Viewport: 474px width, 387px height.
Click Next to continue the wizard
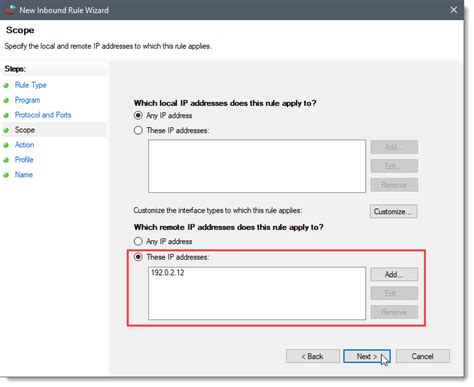click(367, 356)
